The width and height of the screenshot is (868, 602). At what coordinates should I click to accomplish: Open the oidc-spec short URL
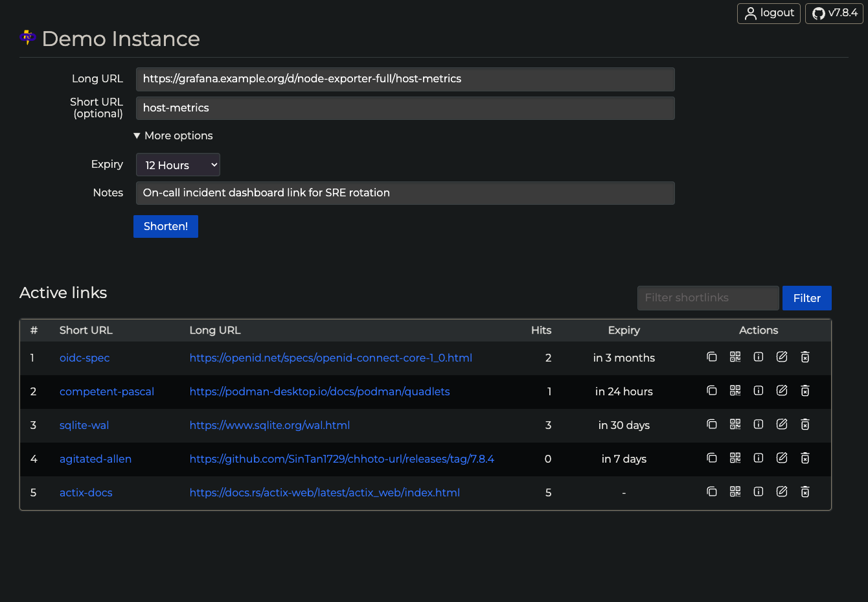click(x=85, y=358)
